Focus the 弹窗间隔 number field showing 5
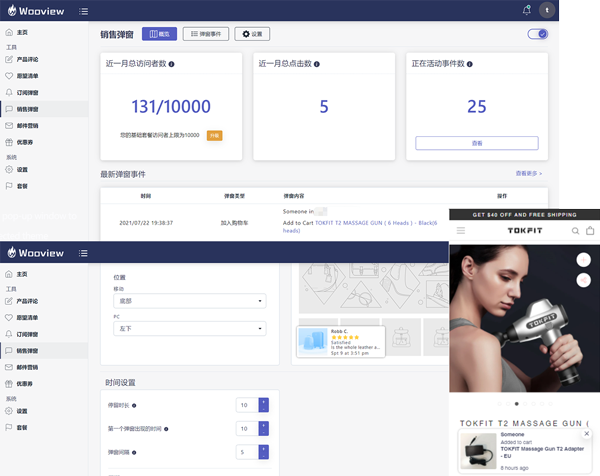This screenshot has height=476, width=600. coord(248,452)
